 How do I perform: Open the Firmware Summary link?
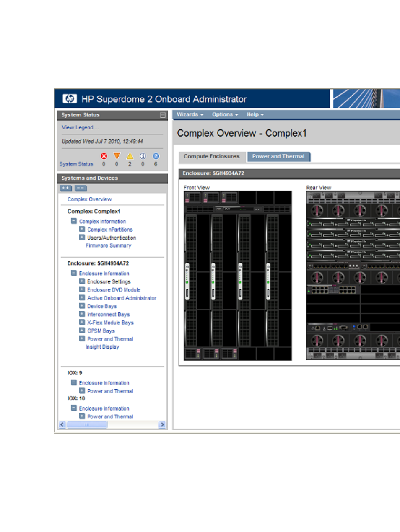pos(109,246)
